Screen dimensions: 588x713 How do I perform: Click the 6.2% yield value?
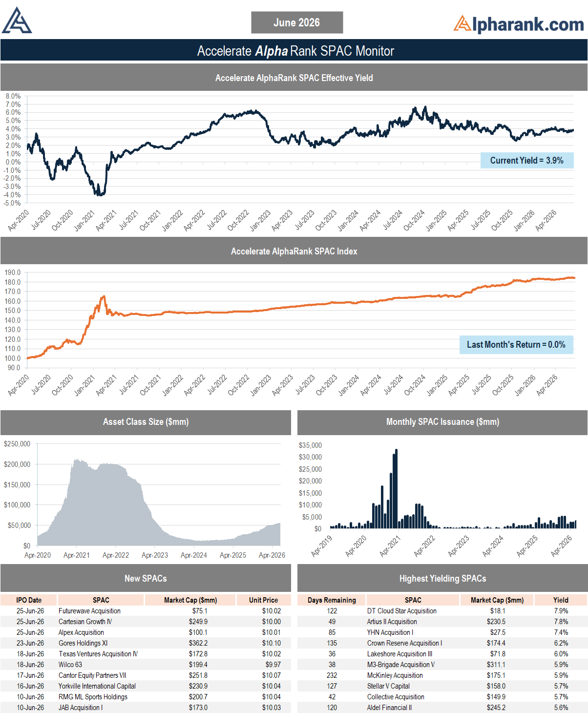(561, 643)
